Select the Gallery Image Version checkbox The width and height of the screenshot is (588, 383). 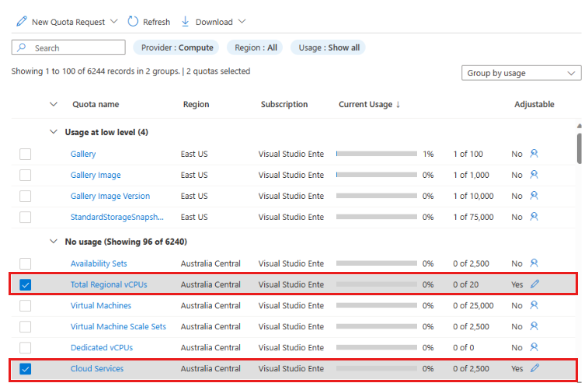pos(25,197)
